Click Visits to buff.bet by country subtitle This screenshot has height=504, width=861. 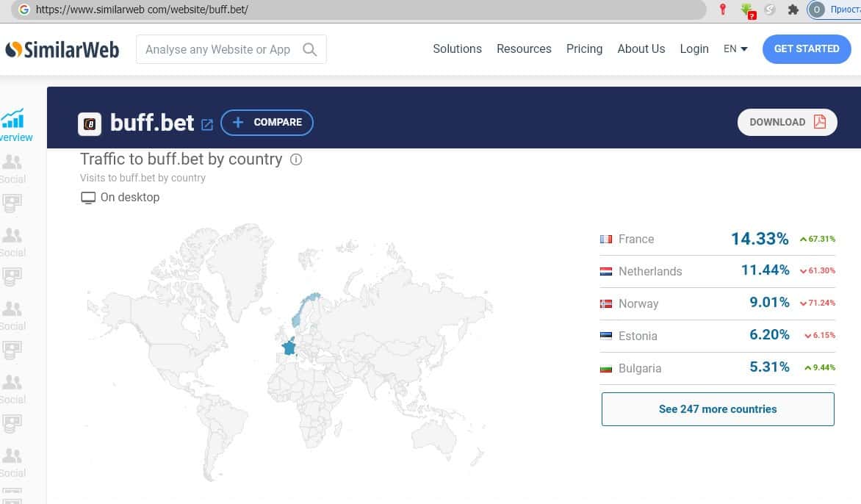point(143,178)
